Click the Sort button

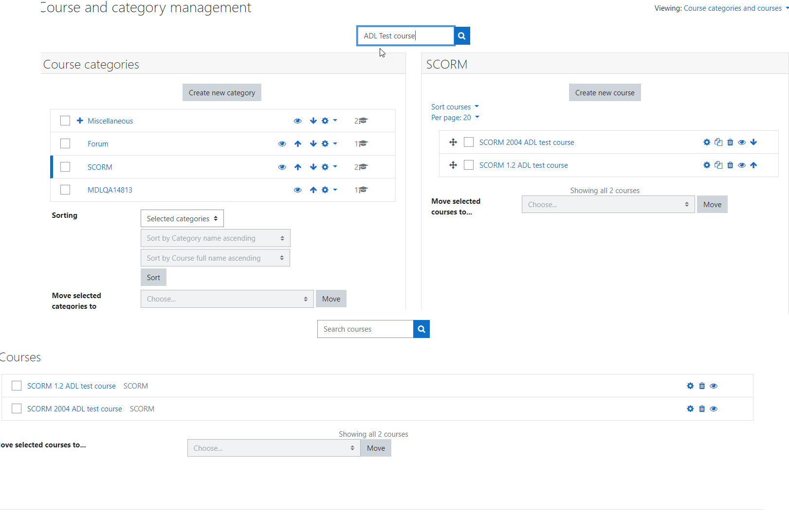153,277
